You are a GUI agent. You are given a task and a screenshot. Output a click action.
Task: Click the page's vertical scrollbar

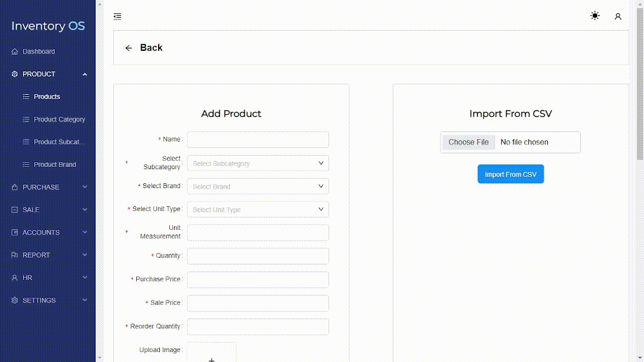click(x=640, y=88)
